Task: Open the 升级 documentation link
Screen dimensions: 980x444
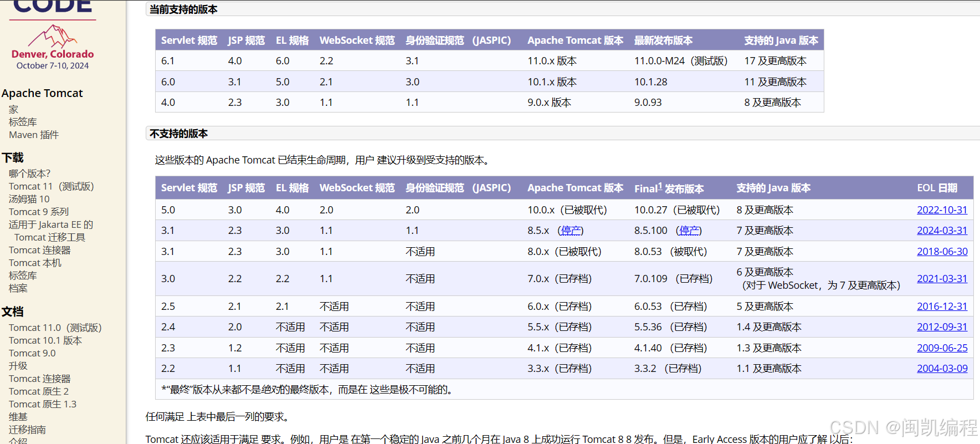Action: coord(18,366)
